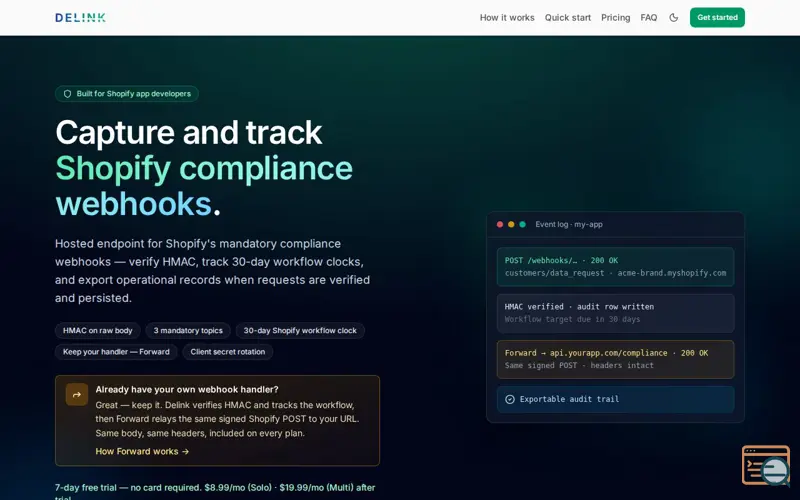
Task: Click the Capture and track headline
Action: pyautogui.click(x=188, y=133)
